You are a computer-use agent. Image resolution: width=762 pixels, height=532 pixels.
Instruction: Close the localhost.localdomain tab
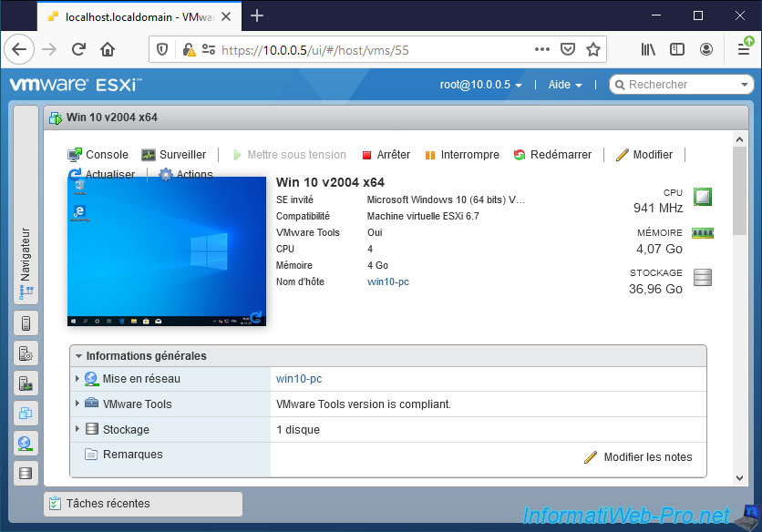coord(226,16)
